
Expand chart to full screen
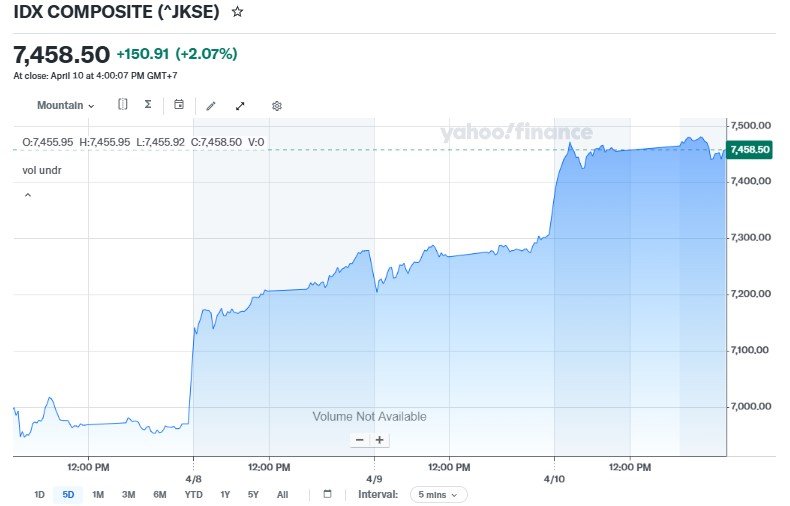click(x=240, y=105)
